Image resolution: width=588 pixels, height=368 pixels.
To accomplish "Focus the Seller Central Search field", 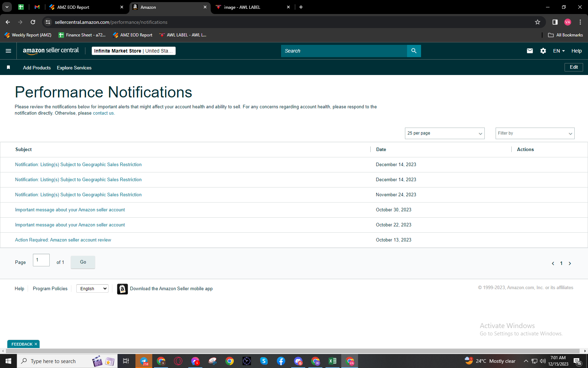I will click(x=344, y=51).
